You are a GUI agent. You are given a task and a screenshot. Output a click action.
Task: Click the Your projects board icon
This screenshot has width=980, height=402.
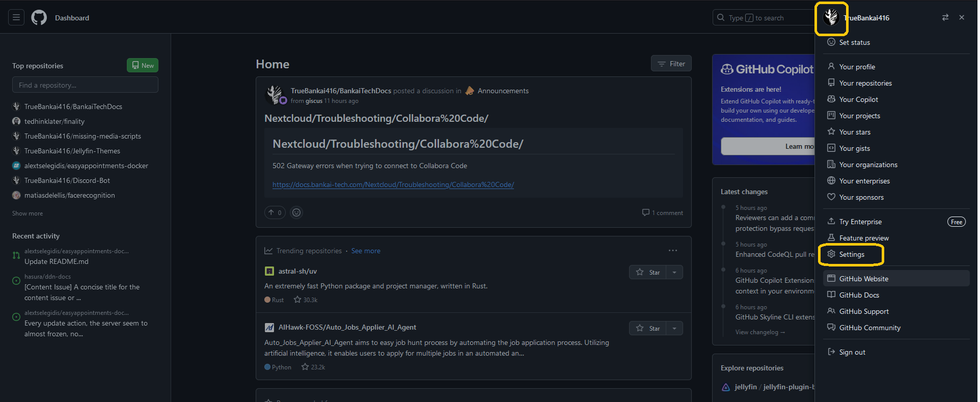pyautogui.click(x=831, y=116)
